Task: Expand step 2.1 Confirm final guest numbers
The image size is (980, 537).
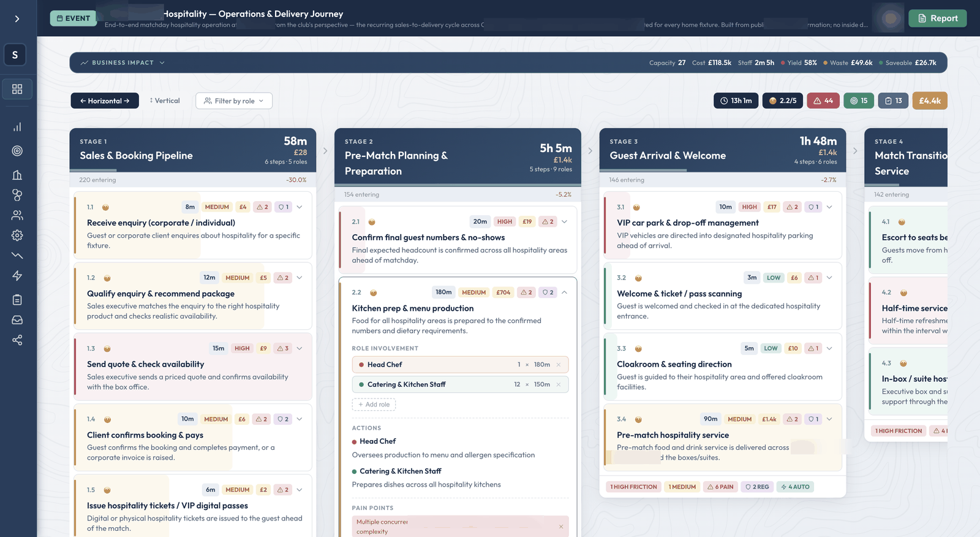Action: (x=564, y=222)
